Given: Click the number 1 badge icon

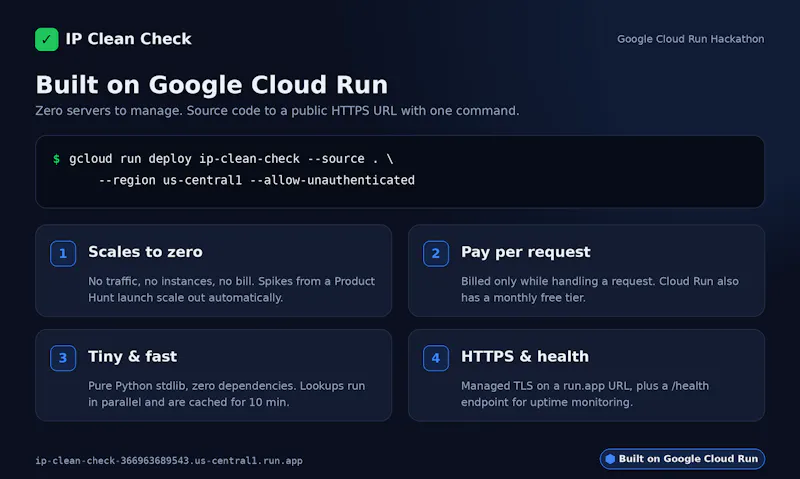Looking at the screenshot, I should 63,254.
